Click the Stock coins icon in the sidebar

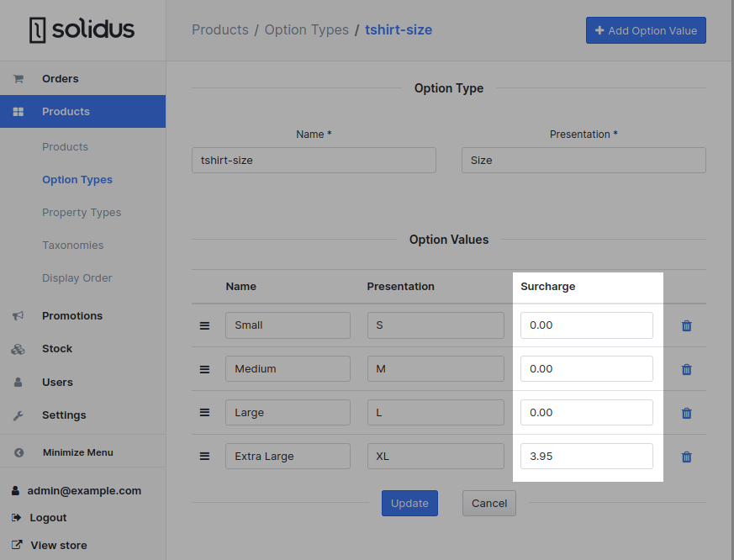(x=18, y=348)
